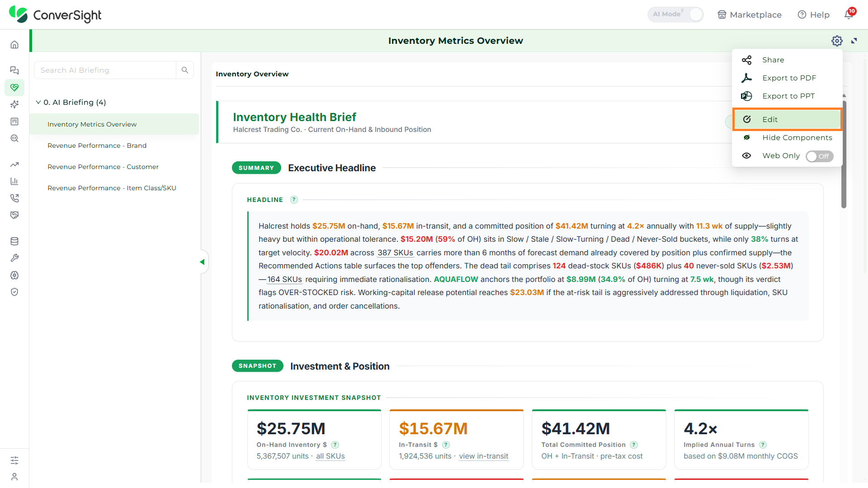Toggle the AI Mode switch
868x488 pixels.
675,14
